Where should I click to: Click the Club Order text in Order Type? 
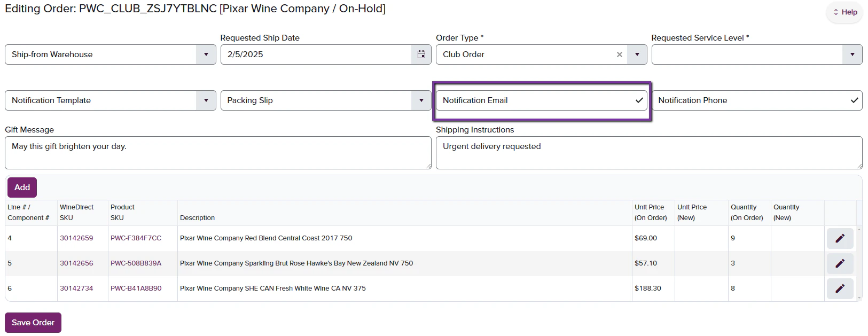coord(464,54)
